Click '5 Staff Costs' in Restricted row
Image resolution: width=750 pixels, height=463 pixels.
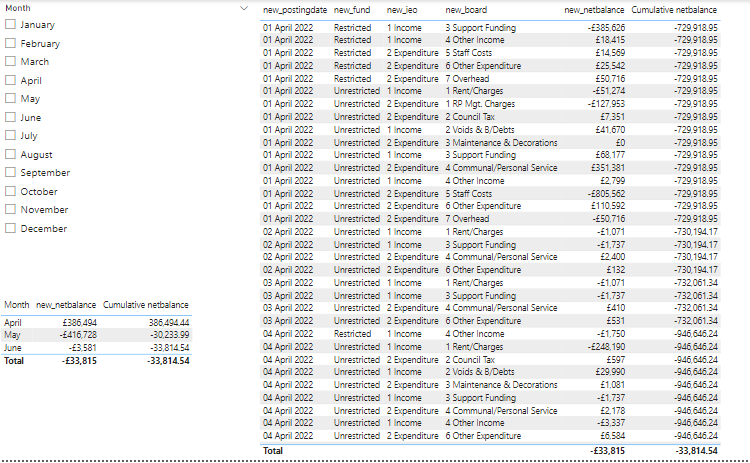point(468,53)
